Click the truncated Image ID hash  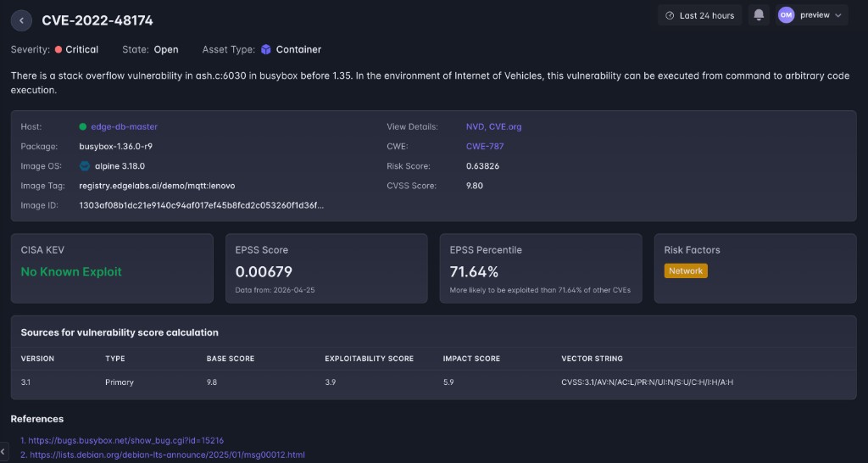[202, 205]
